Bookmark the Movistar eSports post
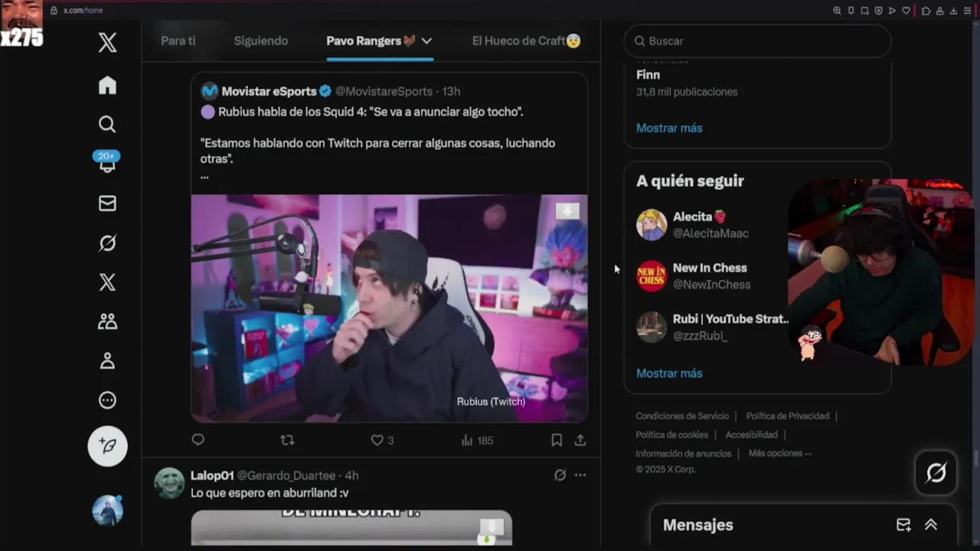The width and height of the screenshot is (980, 551). click(557, 440)
